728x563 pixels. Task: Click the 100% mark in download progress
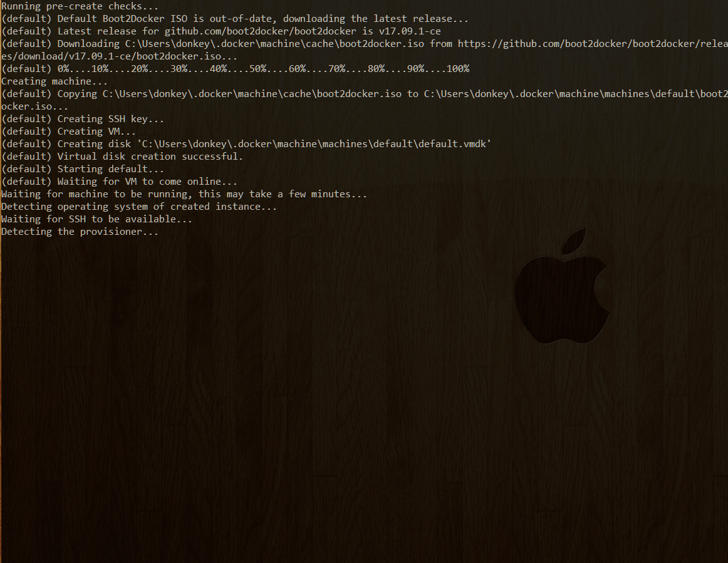pyautogui.click(x=458, y=69)
